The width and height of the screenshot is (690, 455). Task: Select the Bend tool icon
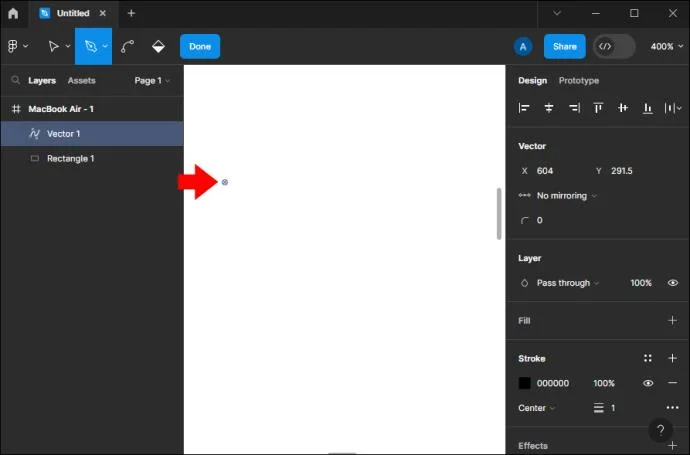coord(127,46)
